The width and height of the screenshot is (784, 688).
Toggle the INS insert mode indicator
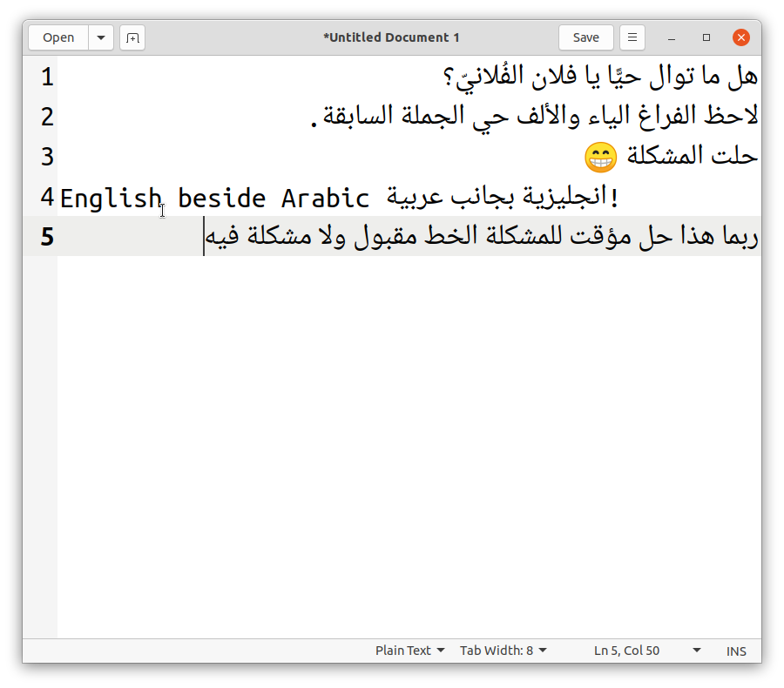point(736,651)
